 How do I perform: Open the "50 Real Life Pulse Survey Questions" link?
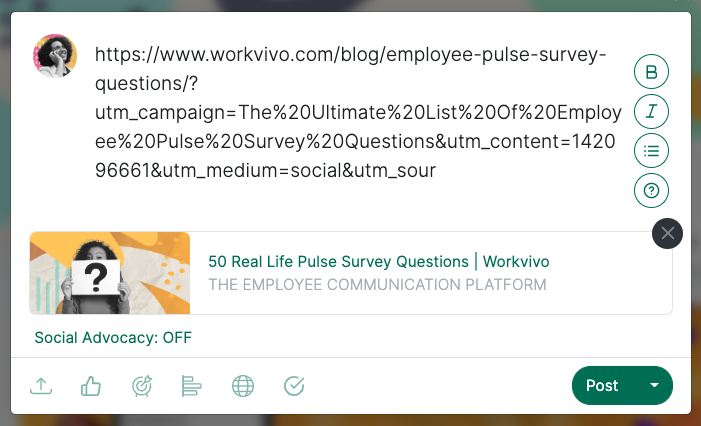(378, 261)
